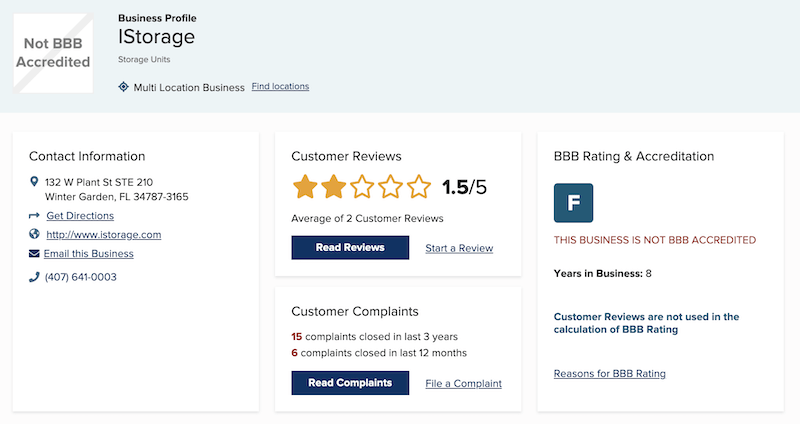Click the fifth empty star
This screenshot has height=424, width=800.
(x=419, y=187)
